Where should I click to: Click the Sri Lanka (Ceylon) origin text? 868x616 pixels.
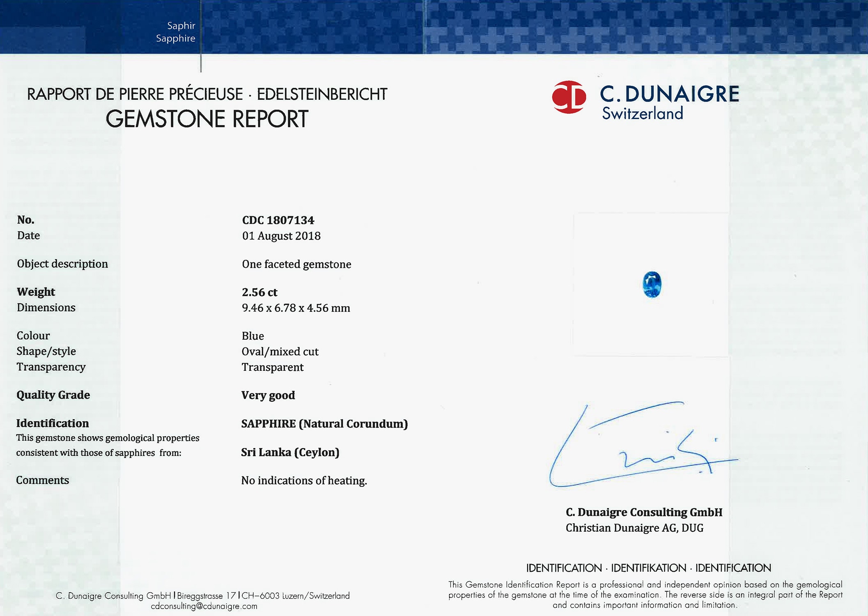[x=290, y=452]
